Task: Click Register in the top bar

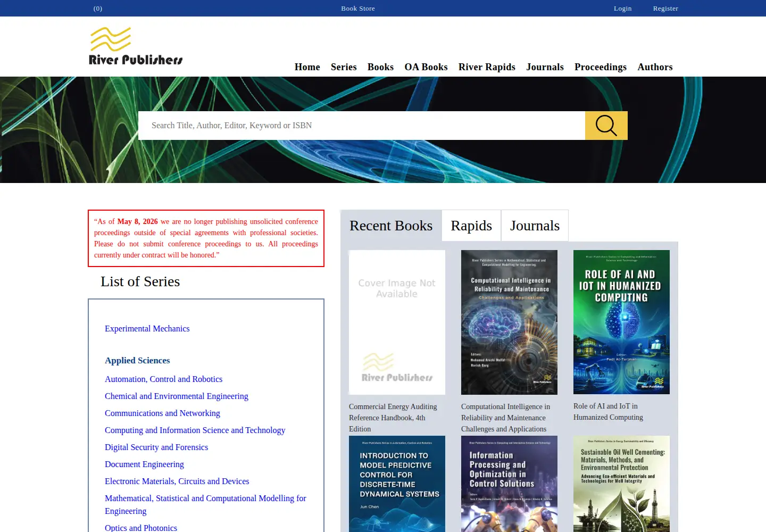Action: pos(665,9)
